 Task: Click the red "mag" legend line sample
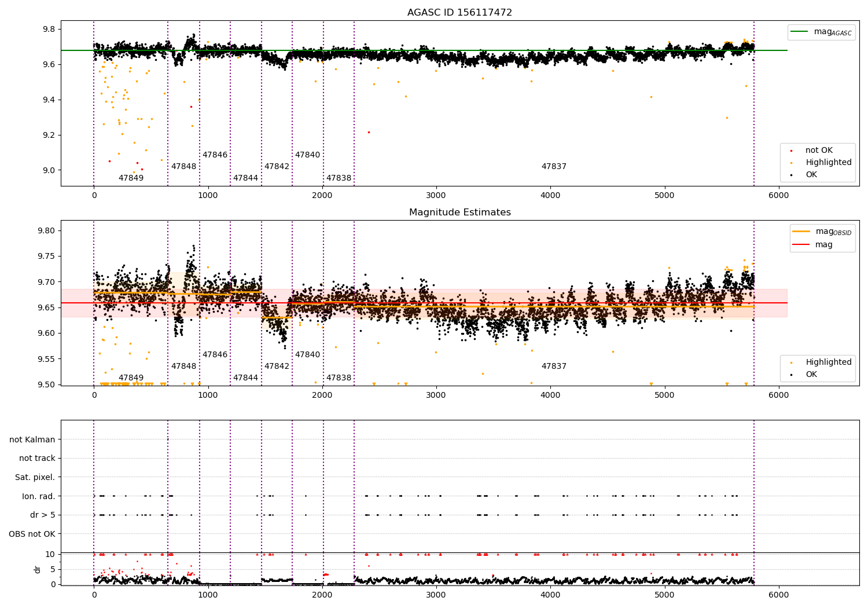click(x=801, y=244)
